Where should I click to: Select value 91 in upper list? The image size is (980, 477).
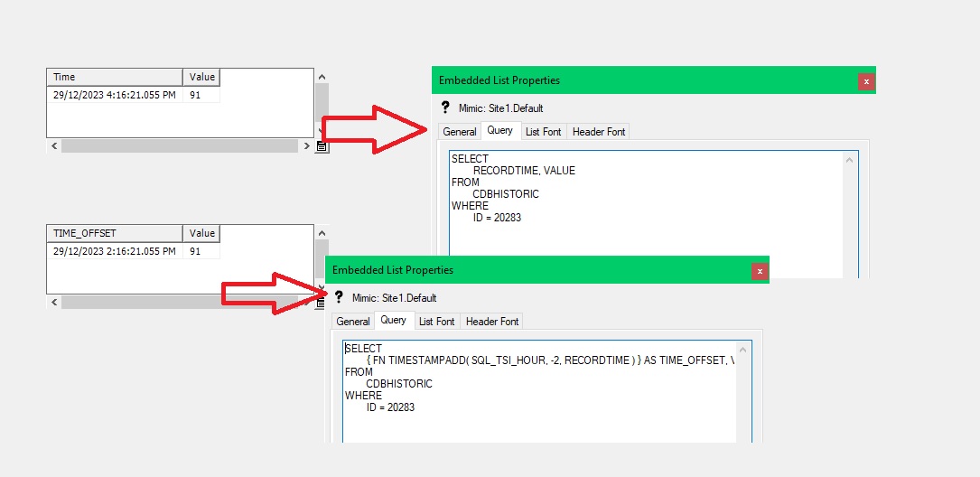point(201,94)
